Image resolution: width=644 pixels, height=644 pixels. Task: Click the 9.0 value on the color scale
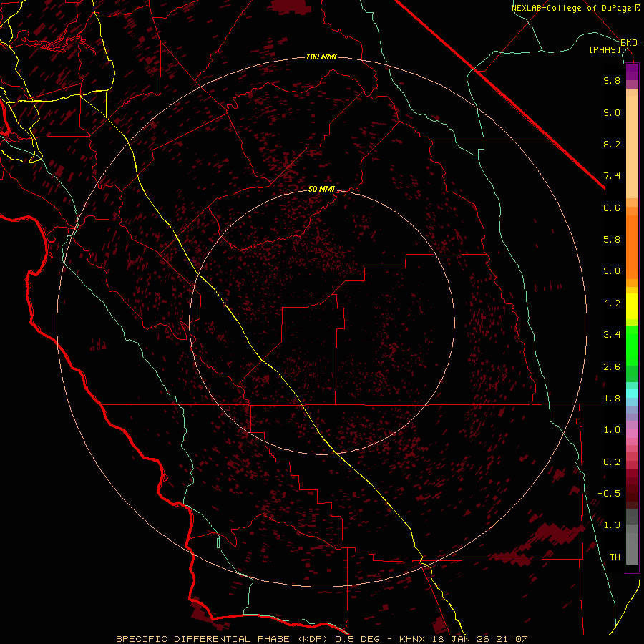click(612, 112)
